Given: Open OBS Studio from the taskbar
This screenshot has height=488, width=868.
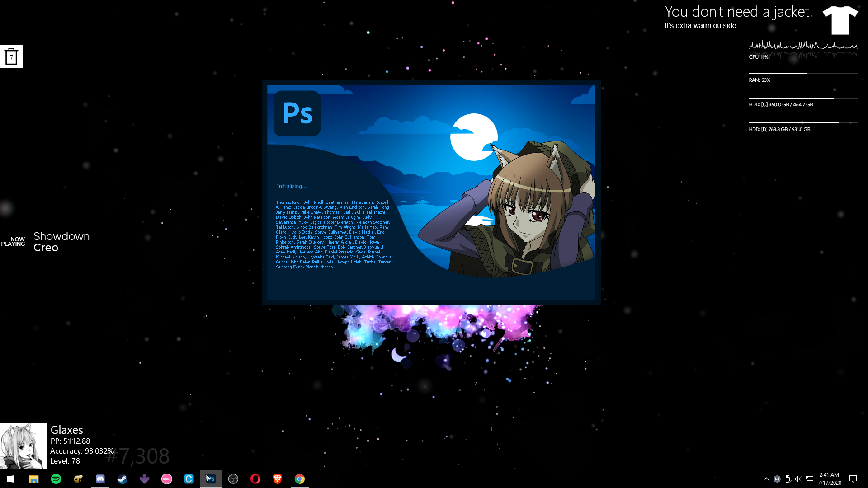Looking at the screenshot, I should [233, 479].
